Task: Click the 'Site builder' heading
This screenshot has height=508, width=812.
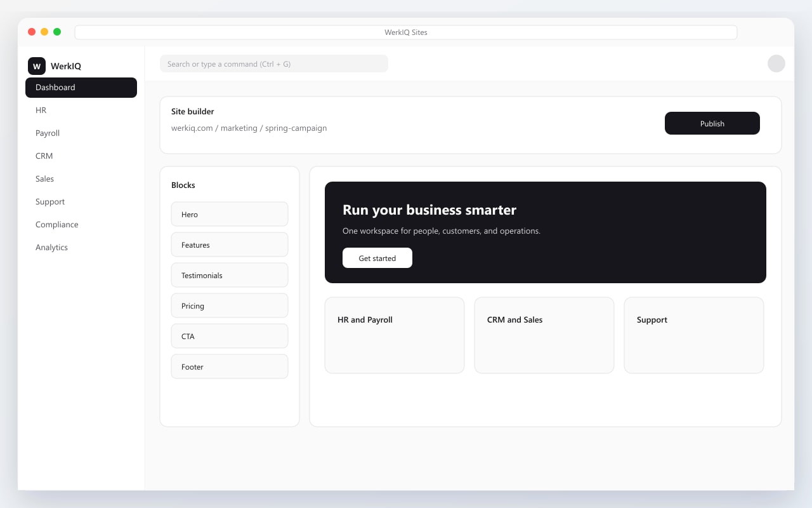Action: 193,112
